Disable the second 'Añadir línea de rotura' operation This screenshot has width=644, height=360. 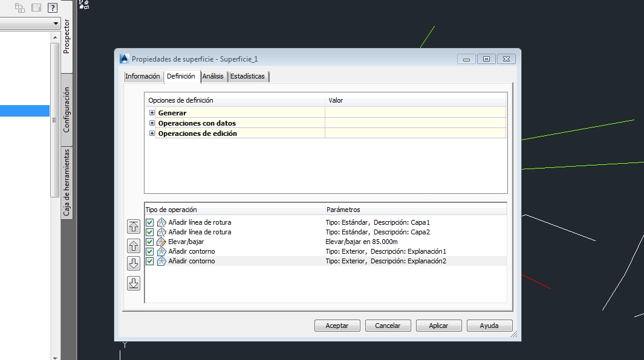tap(149, 231)
